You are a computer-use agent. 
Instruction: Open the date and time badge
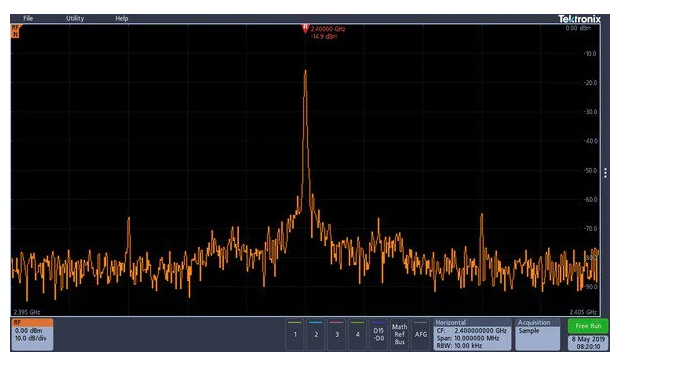(x=588, y=343)
